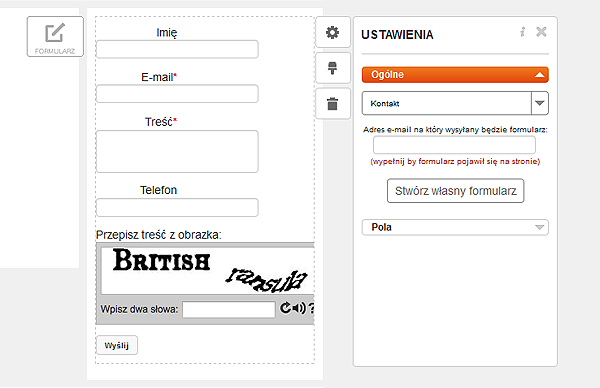Delete the form with trash icon
Viewport: 600px width, 388px height.
click(333, 104)
